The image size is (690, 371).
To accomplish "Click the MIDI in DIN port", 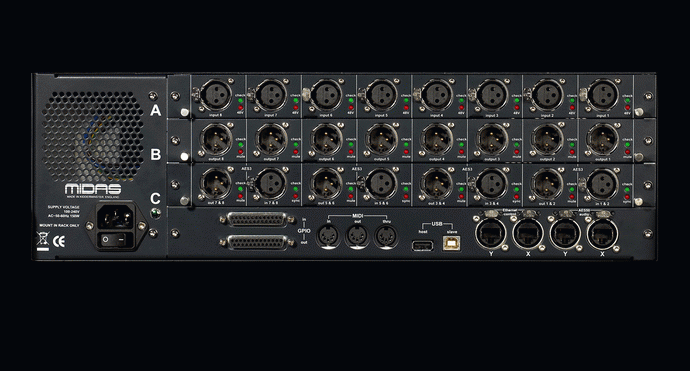I will 328,236.
